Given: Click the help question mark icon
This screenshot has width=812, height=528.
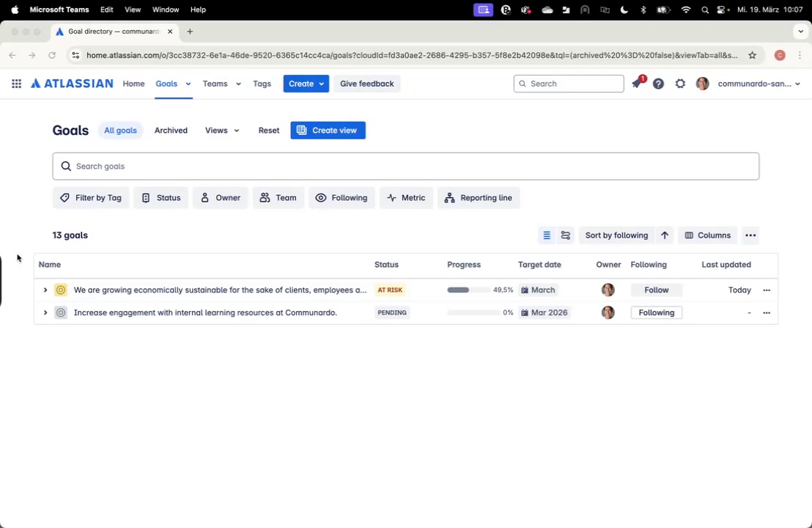Looking at the screenshot, I should tap(658, 84).
